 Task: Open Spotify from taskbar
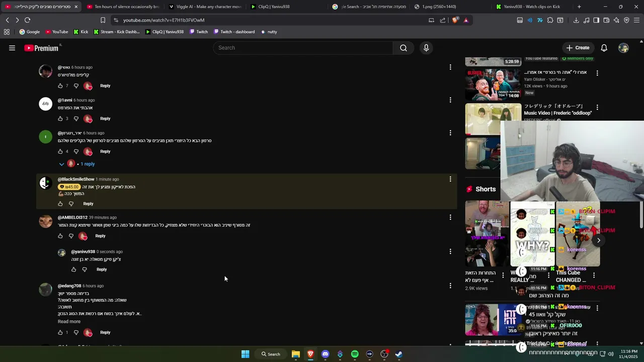(355, 354)
